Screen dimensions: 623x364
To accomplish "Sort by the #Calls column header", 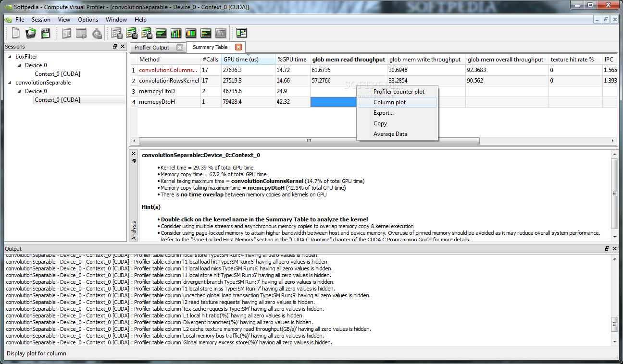I will point(211,60).
